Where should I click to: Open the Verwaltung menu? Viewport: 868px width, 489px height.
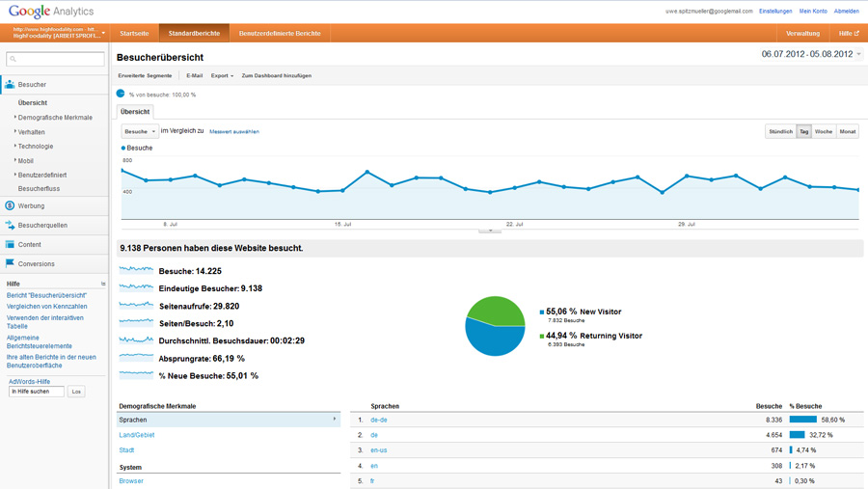[x=802, y=33]
